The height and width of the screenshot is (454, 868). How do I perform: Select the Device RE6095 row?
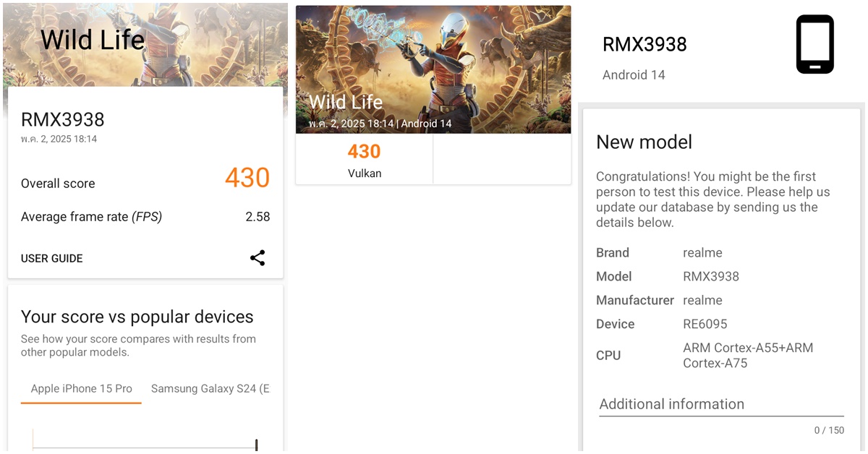(x=720, y=325)
